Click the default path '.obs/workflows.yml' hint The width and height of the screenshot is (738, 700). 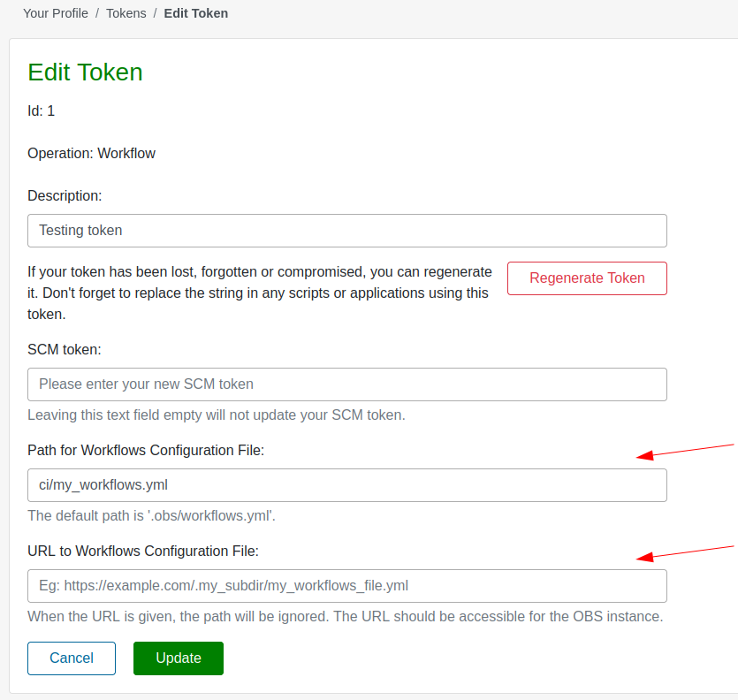point(157,515)
